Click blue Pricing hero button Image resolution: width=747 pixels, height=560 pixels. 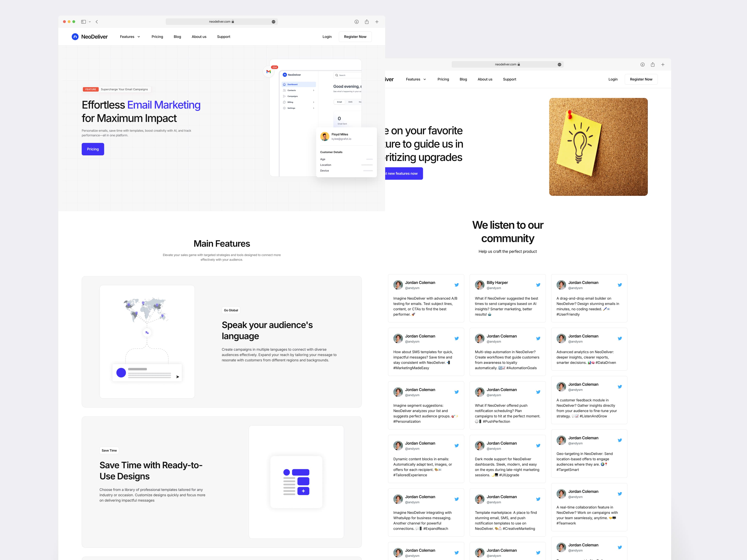coord(93,149)
